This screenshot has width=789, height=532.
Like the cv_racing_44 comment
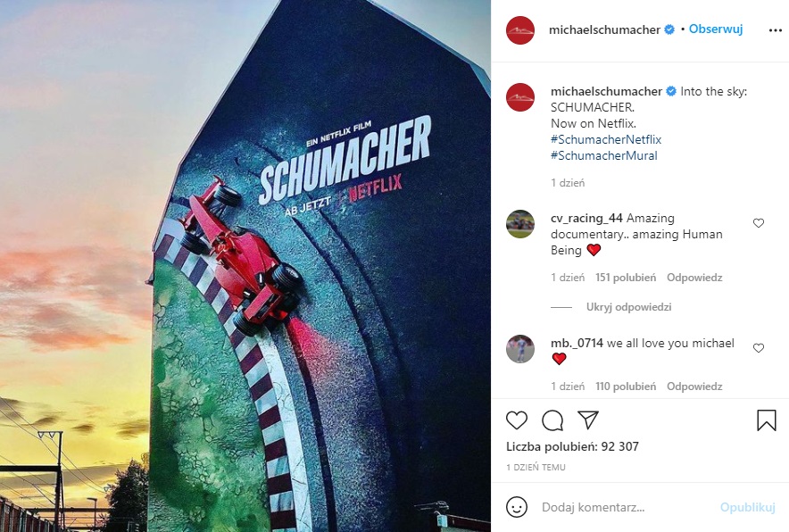pos(759,223)
